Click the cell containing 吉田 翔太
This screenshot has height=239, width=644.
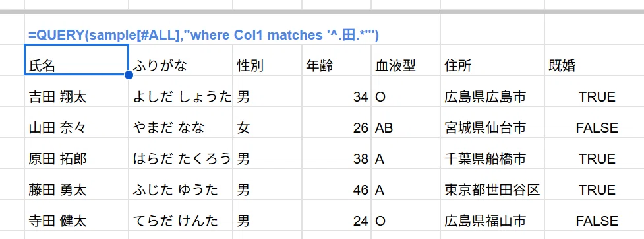click(x=76, y=91)
